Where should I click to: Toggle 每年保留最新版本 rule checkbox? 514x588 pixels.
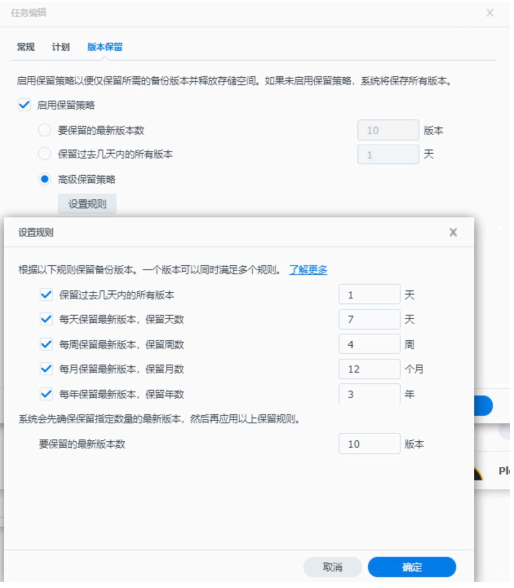coord(46,394)
